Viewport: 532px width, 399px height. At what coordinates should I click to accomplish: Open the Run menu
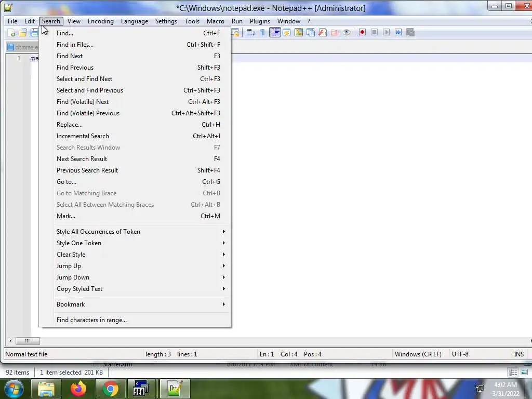(x=237, y=21)
